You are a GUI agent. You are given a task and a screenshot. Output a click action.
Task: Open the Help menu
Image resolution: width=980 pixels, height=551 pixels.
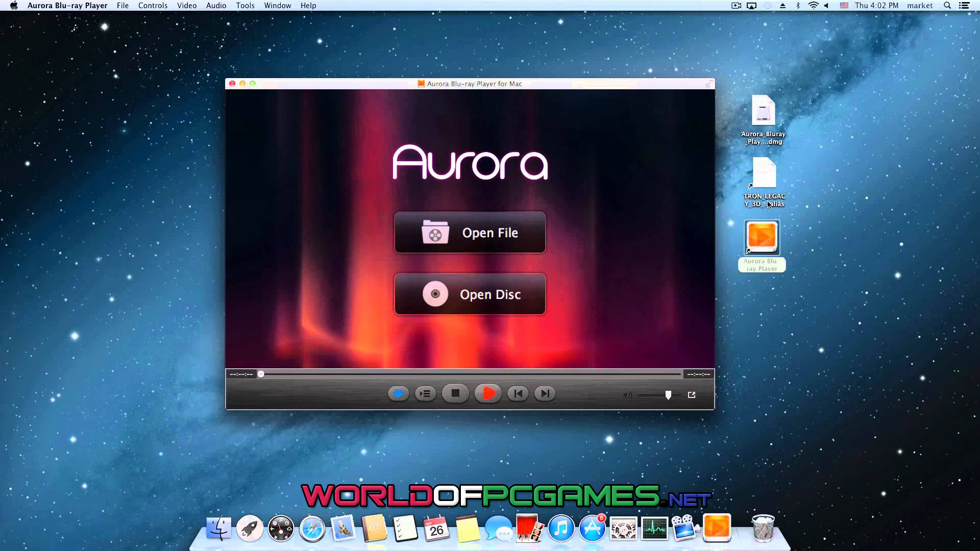pos(308,6)
